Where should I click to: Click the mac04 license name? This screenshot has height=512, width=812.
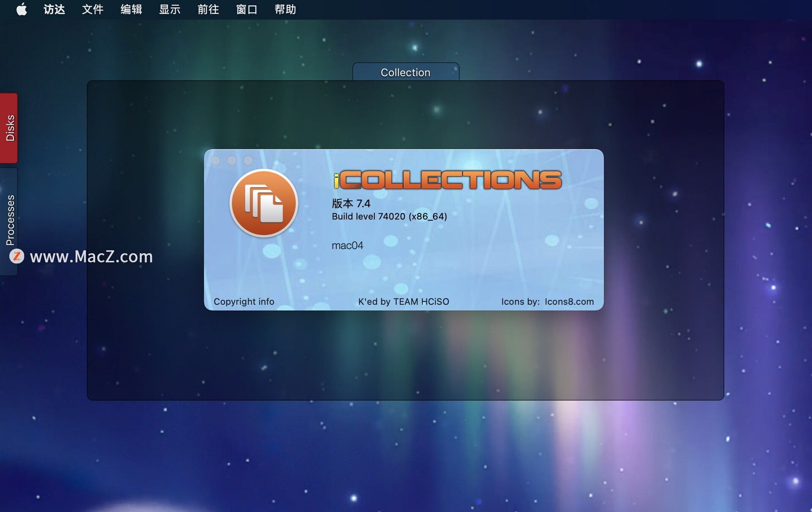(347, 246)
